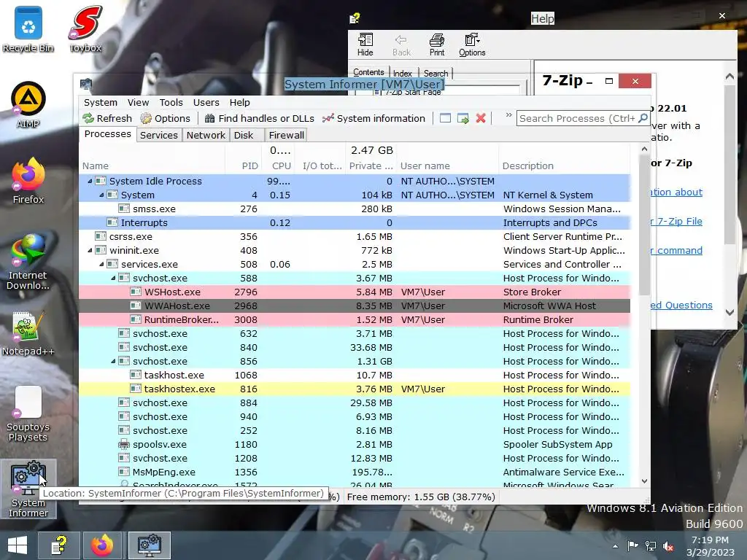Open the System menu

[x=101, y=102]
